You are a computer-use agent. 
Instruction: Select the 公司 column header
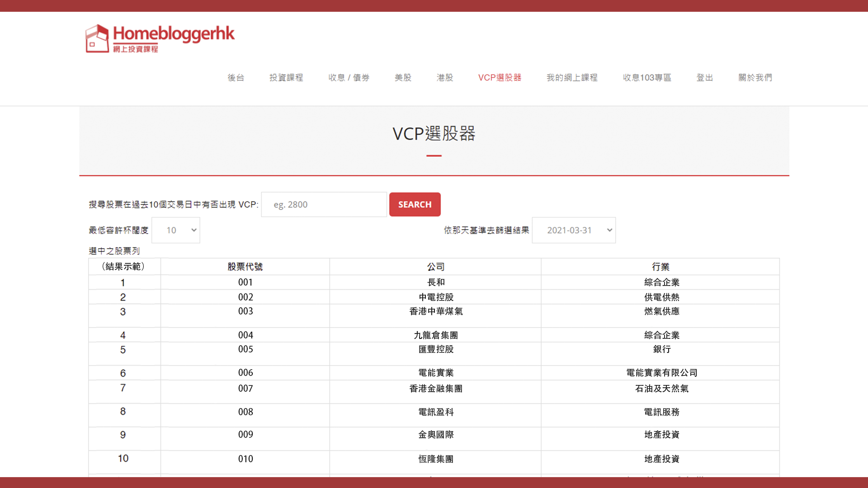(436, 267)
